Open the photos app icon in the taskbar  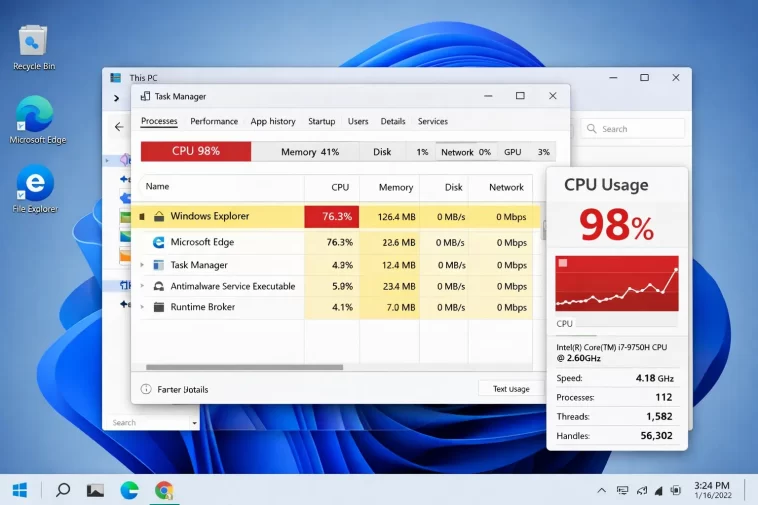coord(95,491)
